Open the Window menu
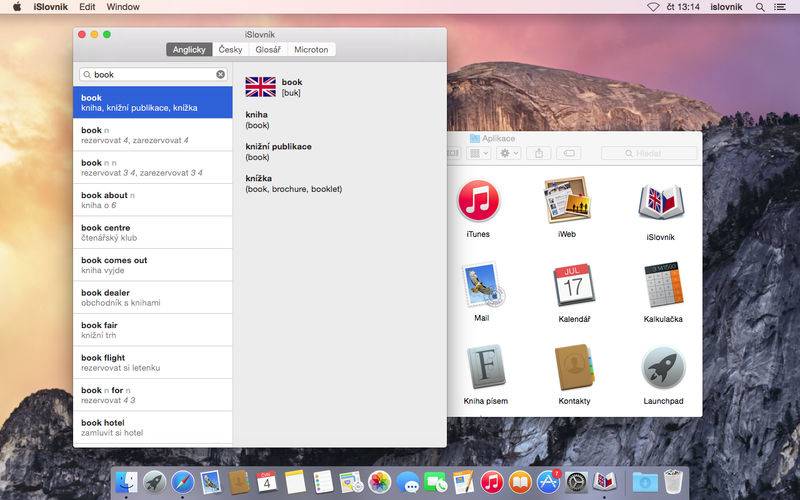Screen dimensions: 800x500 pos(123,7)
